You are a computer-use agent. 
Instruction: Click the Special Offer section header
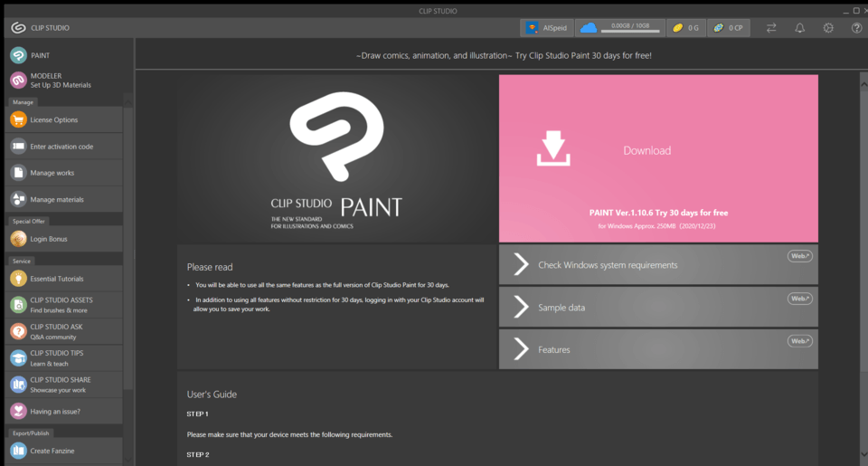[x=29, y=221]
